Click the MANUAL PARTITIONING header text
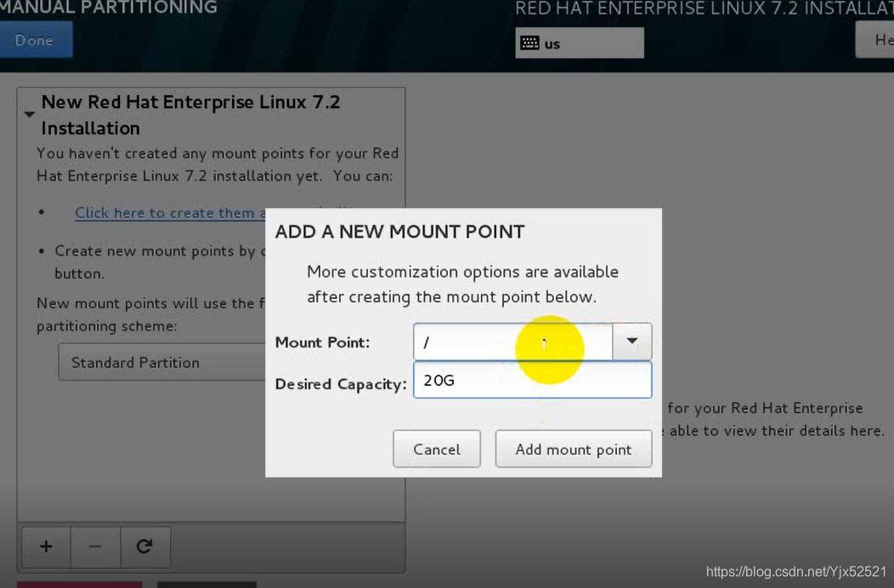This screenshot has height=588, width=894. (x=108, y=8)
